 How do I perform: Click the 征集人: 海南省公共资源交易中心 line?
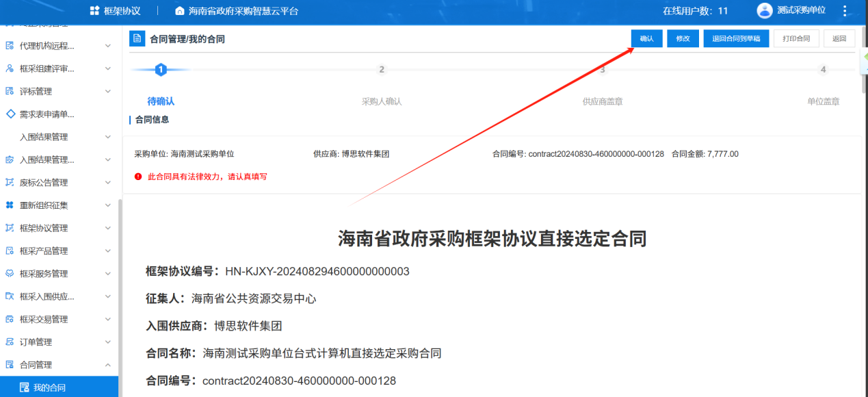pyautogui.click(x=231, y=298)
